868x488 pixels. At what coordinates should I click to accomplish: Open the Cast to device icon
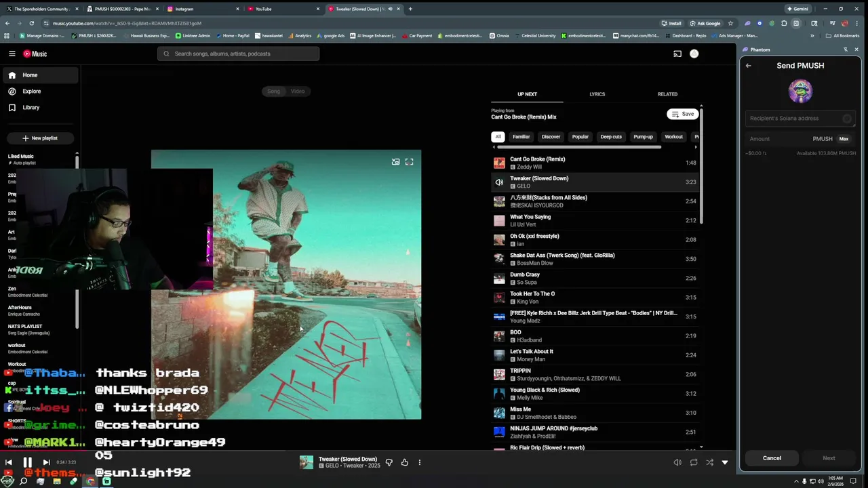pyautogui.click(x=677, y=54)
